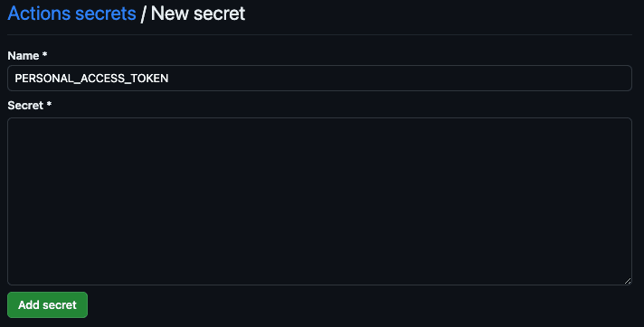644x327 pixels.
Task: Click the word secrets in blue breadcrumb
Action: pyautogui.click(x=106, y=14)
